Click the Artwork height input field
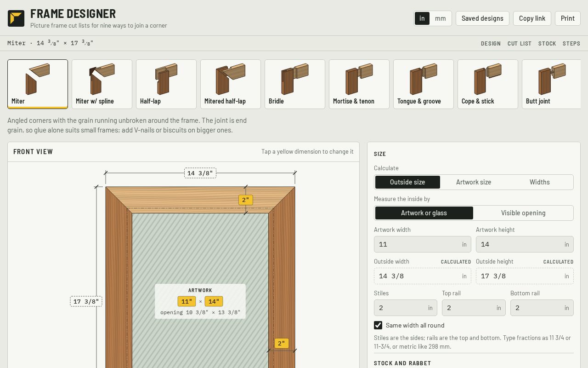The width and height of the screenshot is (588, 368). (x=525, y=244)
